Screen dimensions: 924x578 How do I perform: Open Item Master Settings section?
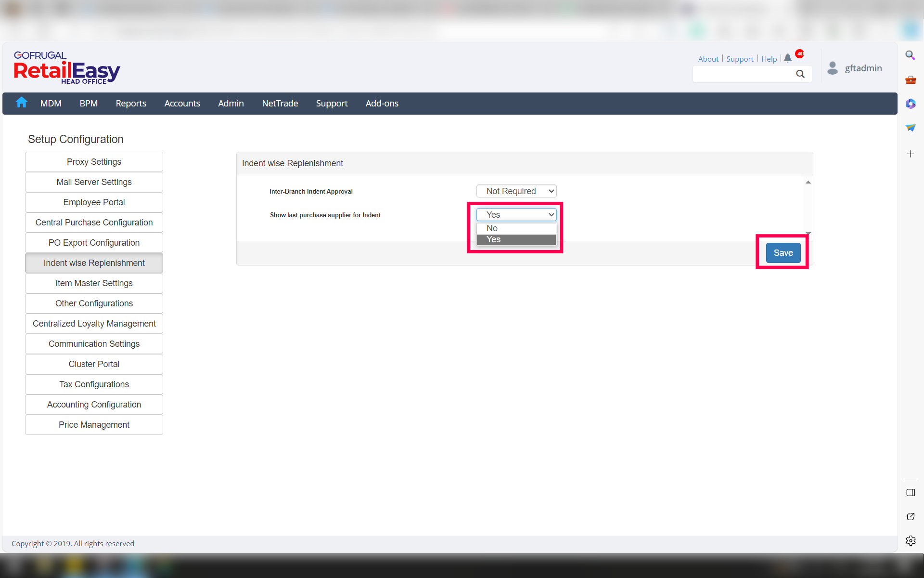pyautogui.click(x=94, y=283)
